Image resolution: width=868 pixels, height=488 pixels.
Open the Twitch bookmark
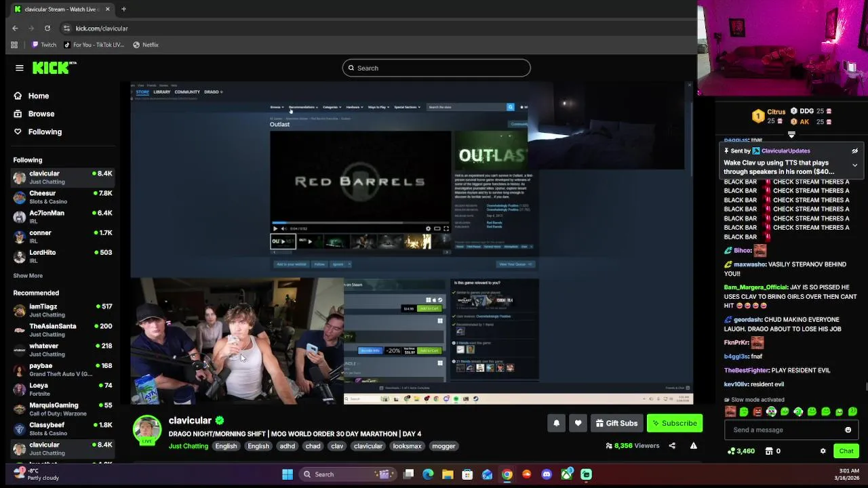click(x=44, y=45)
